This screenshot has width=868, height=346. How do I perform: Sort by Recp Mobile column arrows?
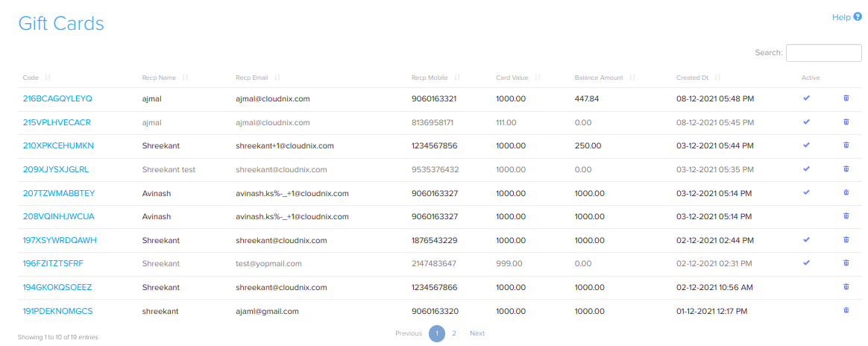pyautogui.click(x=457, y=78)
